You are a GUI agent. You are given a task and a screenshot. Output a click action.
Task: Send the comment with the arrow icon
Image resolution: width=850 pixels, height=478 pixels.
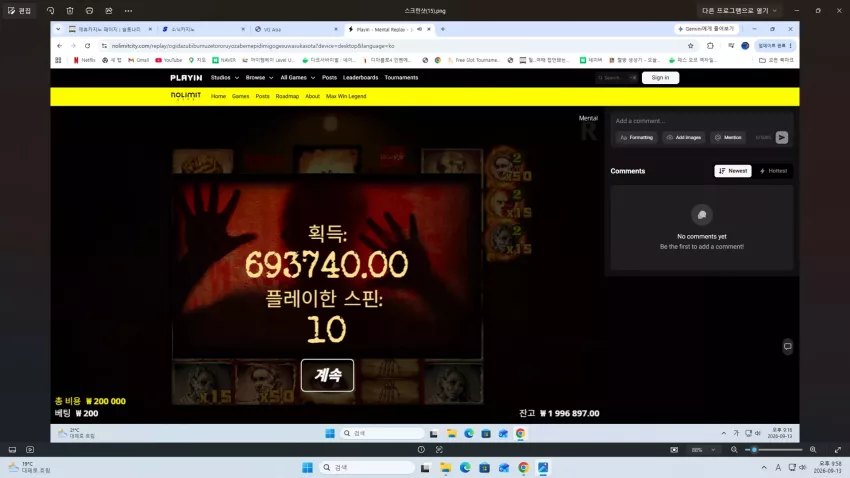click(782, 138)
